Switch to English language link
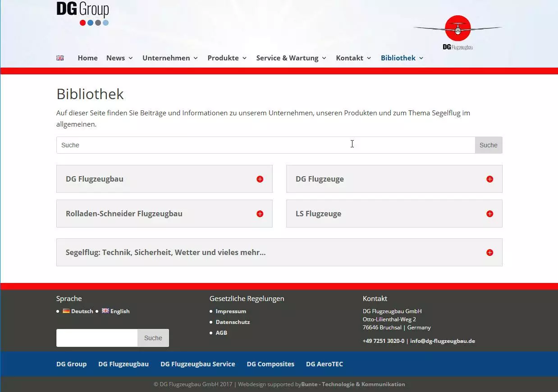 click(120, 311)
